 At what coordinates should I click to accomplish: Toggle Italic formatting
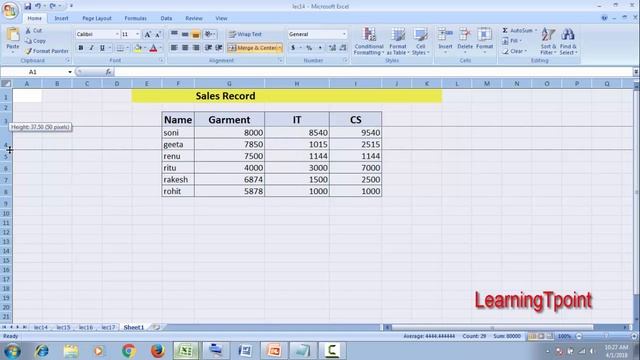pyautogui.click(x=91, y=48)
